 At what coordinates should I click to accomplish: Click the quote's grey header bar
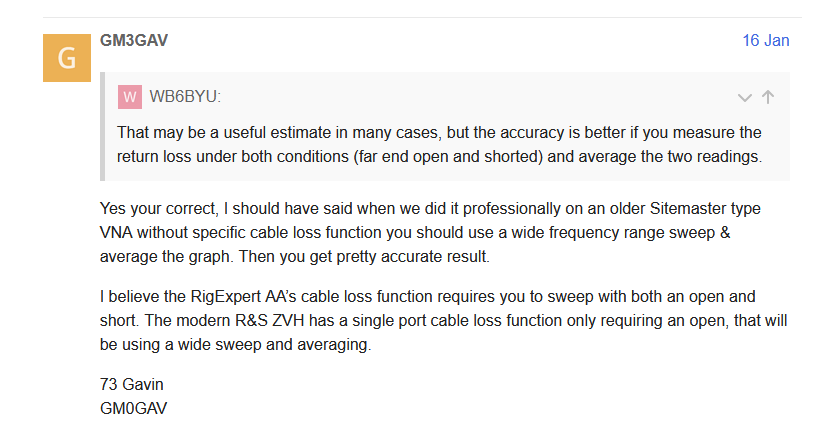pos(440,97)
